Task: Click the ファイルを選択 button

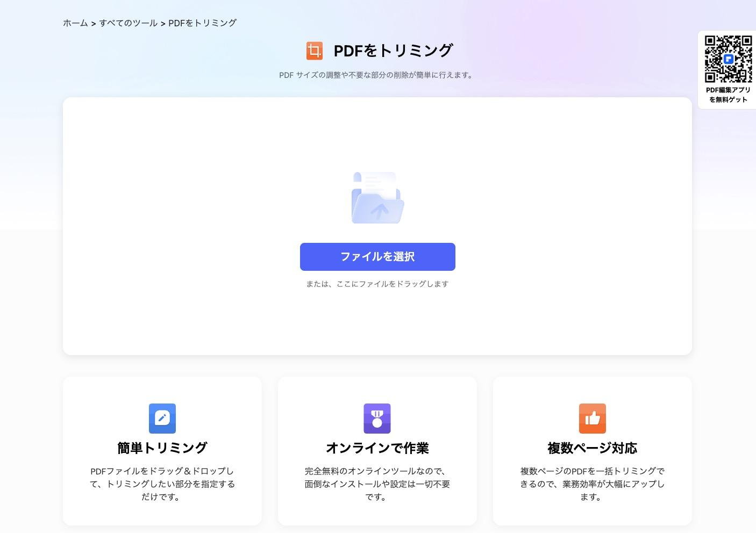Action: [377, 256]
